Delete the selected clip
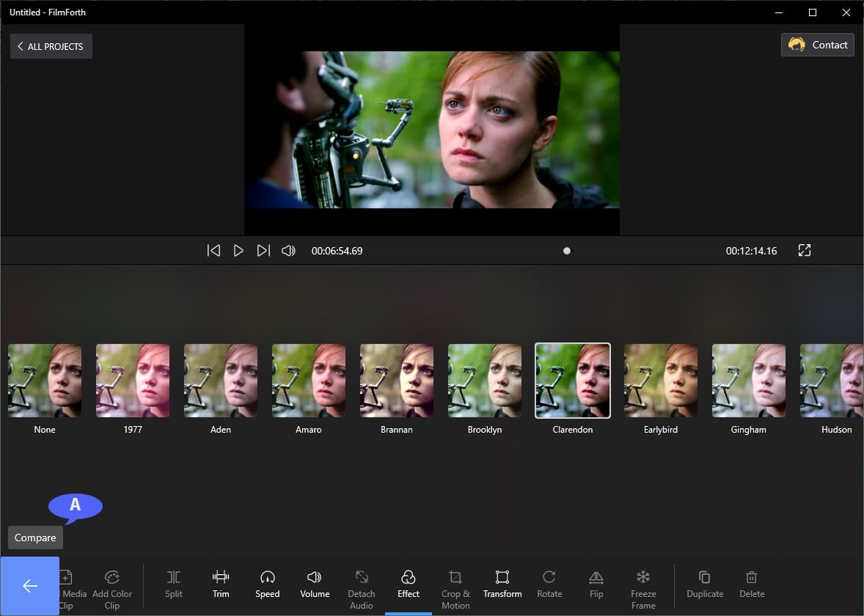 pyautogui.click(x=752, y=584)
